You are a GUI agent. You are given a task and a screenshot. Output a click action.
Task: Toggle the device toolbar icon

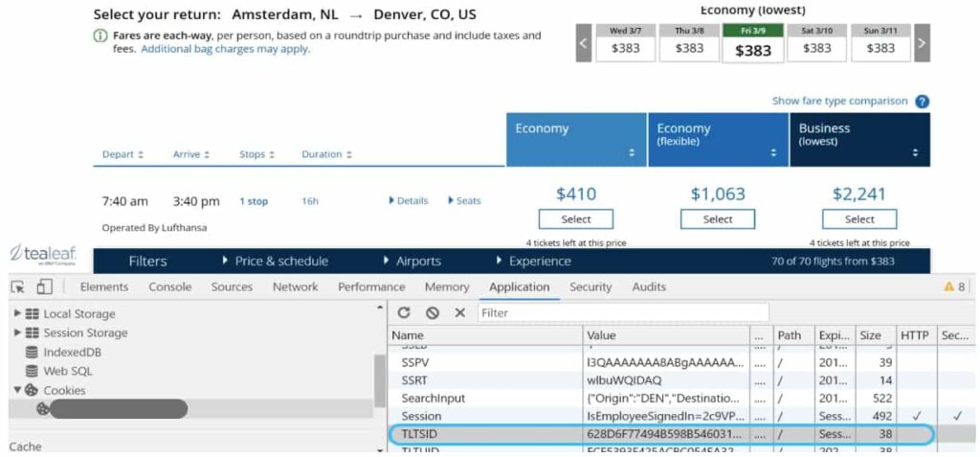pos(44,286)
